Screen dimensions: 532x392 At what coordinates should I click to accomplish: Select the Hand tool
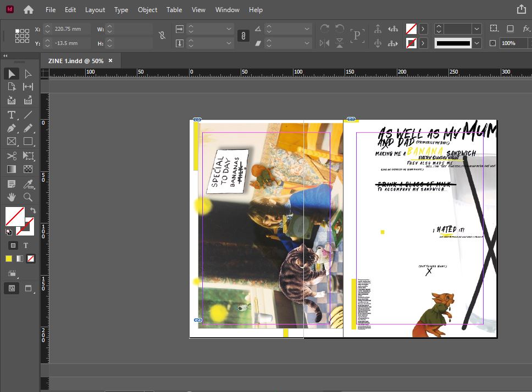(x=11, y=197)
